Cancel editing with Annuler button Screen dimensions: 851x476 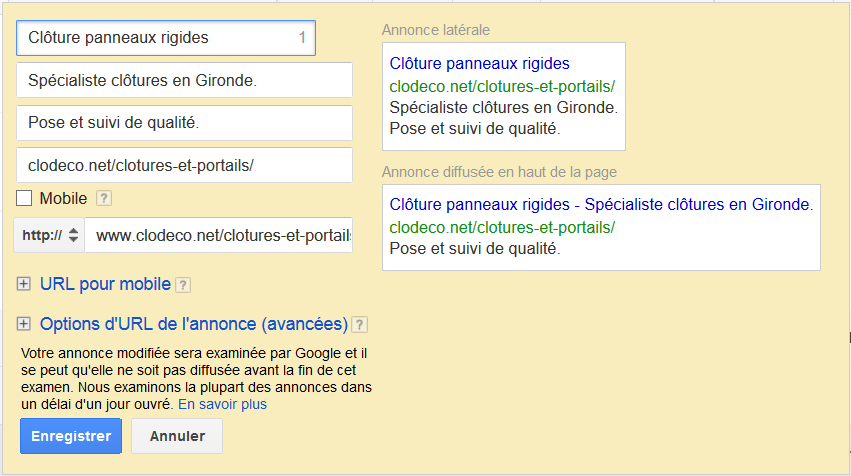click(177, 436)
